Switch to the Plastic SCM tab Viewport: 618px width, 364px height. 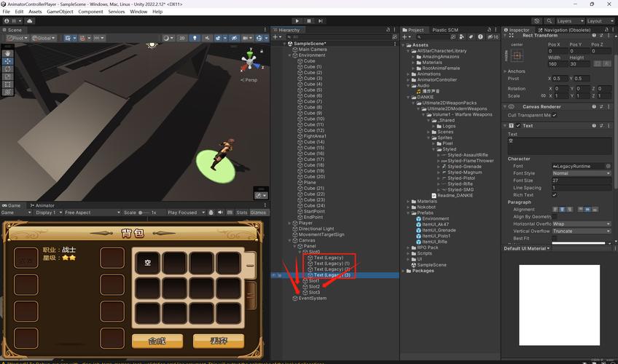[445, 30]
